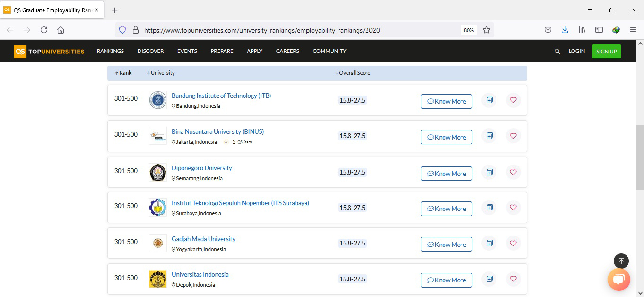Open the Bandung Institute of Technology link
Viewport: 644px width, 297px height.
coord(221,95)
